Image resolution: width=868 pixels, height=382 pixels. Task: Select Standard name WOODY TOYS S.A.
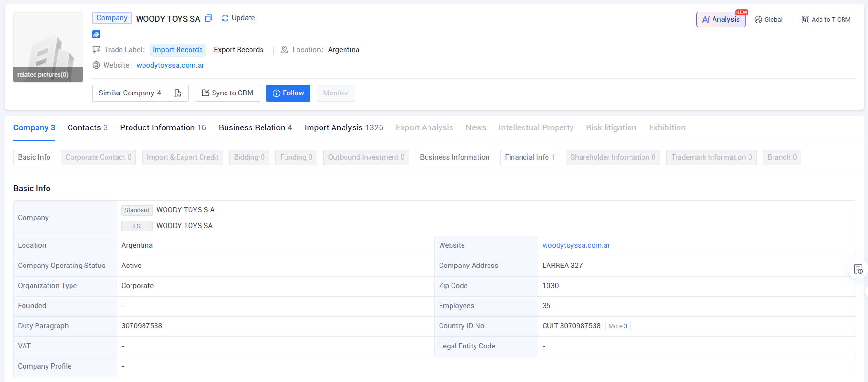click(186, 210)
